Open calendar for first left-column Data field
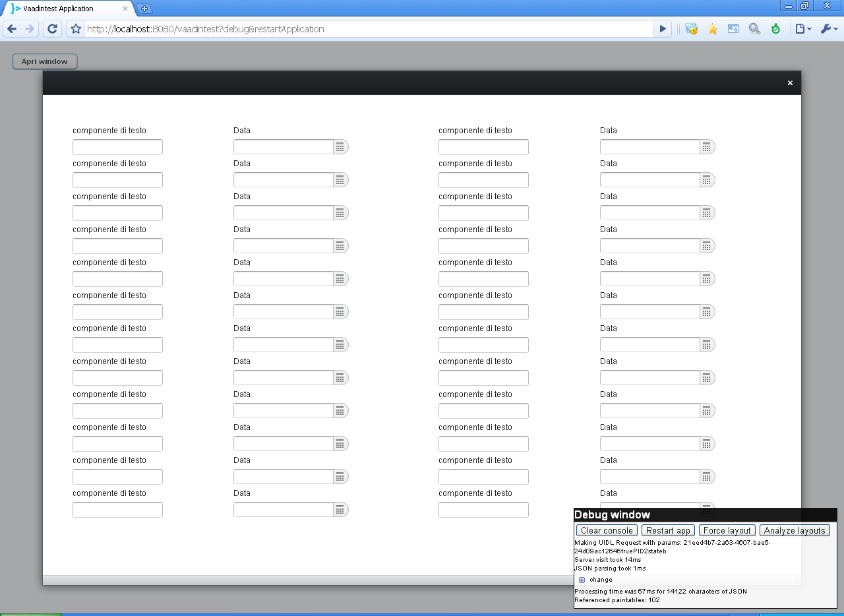 coord(340,147)
